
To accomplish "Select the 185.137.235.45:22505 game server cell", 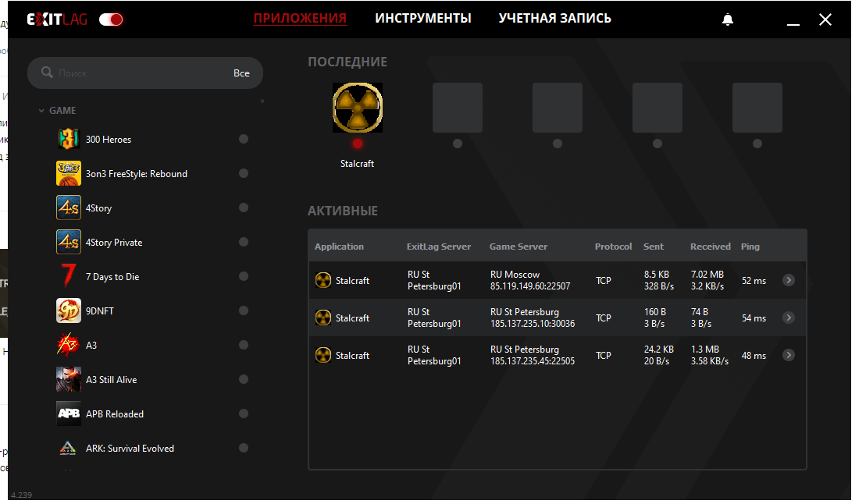I will click(x=533, y=356).
